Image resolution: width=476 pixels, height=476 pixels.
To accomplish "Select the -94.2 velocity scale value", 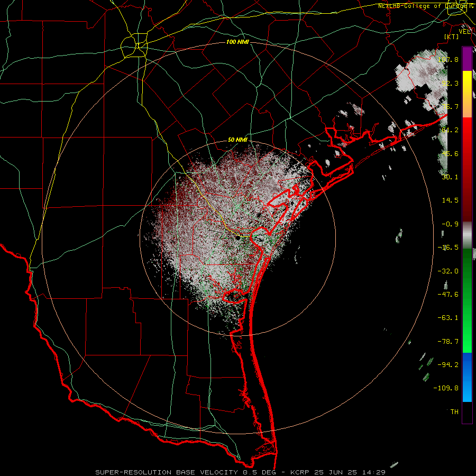I will coord(448,365).
